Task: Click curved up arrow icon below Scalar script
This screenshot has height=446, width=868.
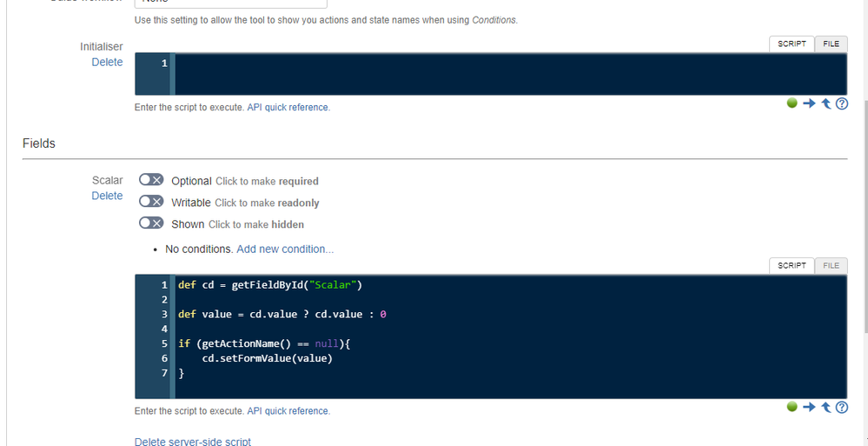Action: pos(826,407)
